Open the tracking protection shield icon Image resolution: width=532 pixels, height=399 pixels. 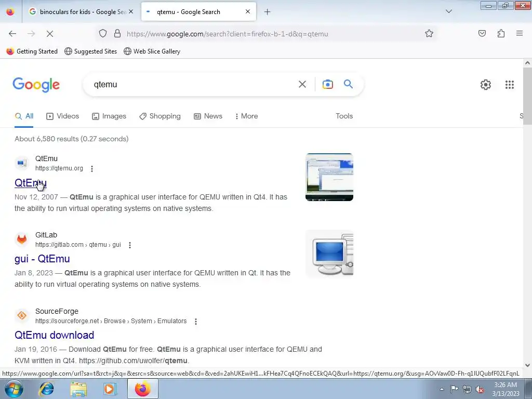[x=103, y=34]
